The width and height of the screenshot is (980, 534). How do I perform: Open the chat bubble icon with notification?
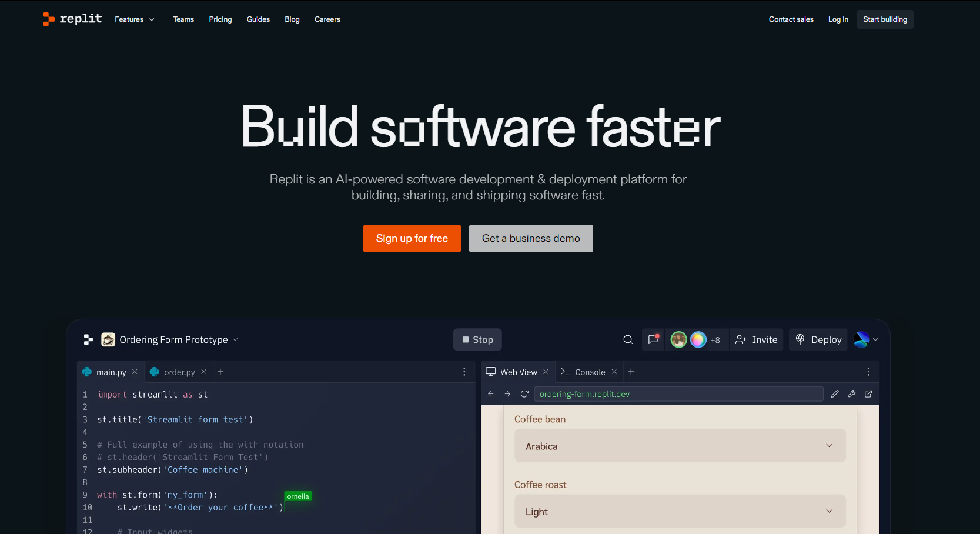tap(653, 339)
